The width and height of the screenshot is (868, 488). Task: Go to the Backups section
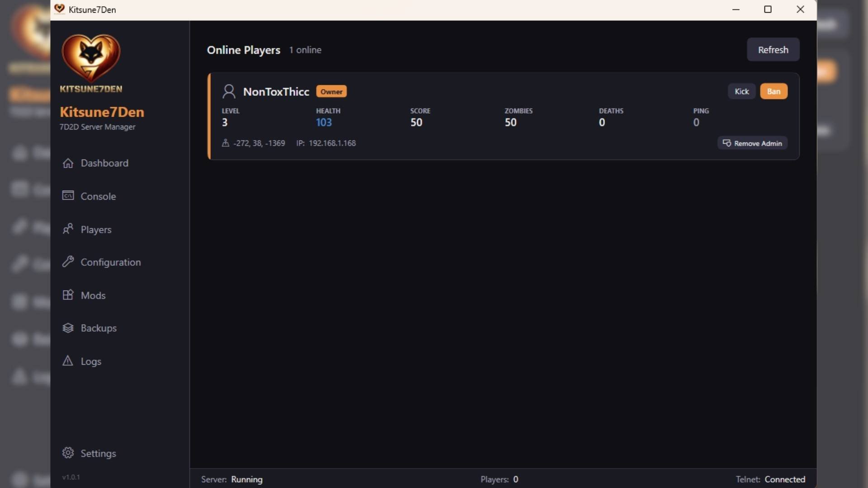pyautogui.click(x=99, y=328)
